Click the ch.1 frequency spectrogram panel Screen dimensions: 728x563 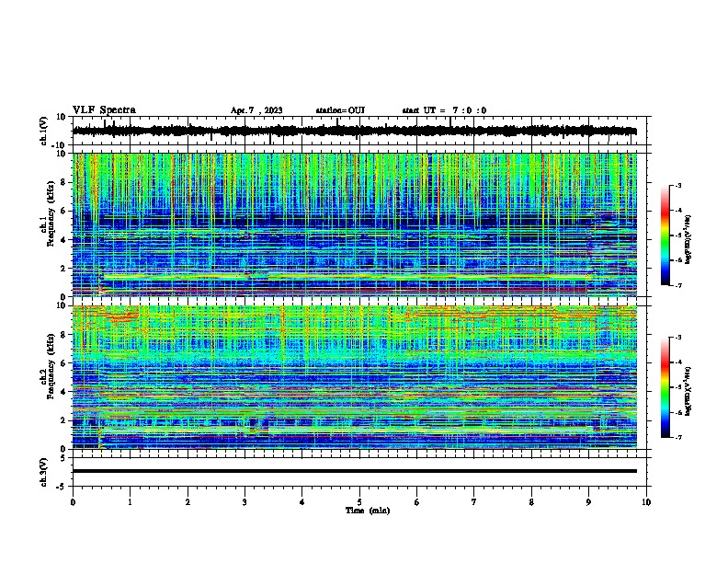click(x=355, y=224)
